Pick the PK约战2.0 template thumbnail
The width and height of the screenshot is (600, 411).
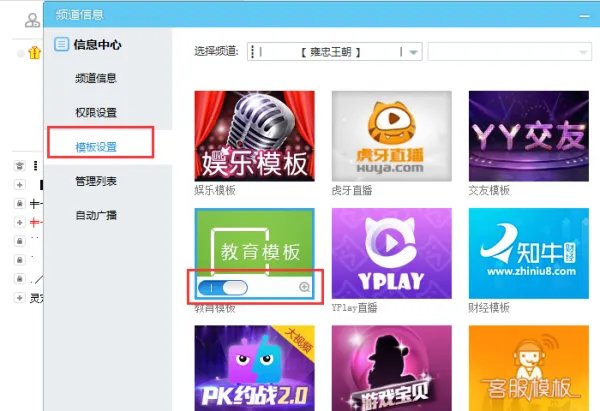[x=254, y=368]
